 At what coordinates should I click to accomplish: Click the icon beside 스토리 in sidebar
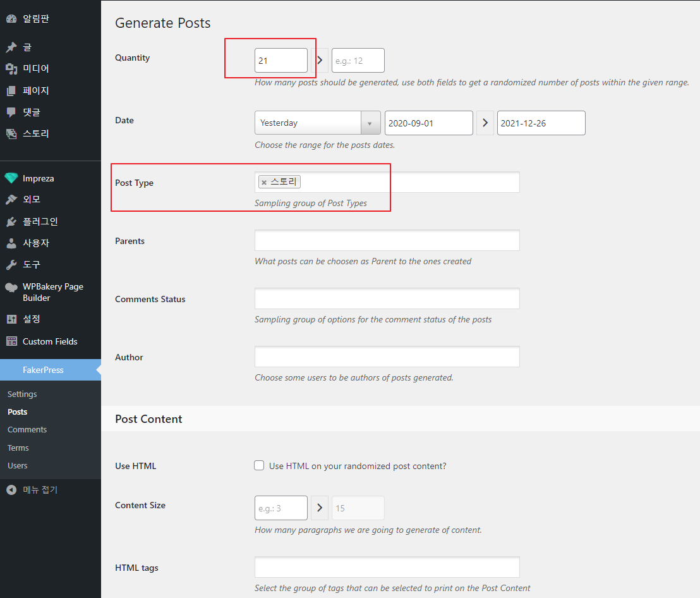click(x=11, y=133)
